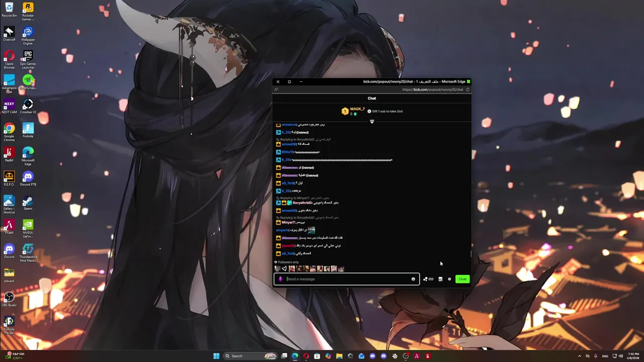Viewport: 644px width, 362px height.
Task: Select the Ashampoo App desktop icon
Action: [9, 84]
